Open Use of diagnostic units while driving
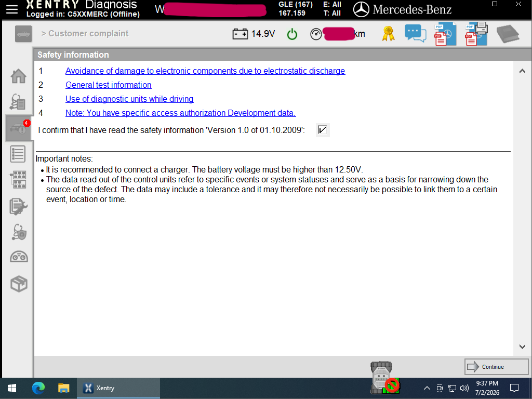This screenshot has width=532, height=399. 129,99
